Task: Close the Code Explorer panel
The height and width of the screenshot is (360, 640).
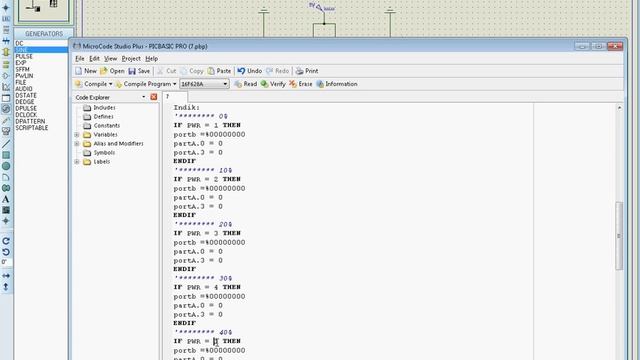Action: tap(153, 97)
